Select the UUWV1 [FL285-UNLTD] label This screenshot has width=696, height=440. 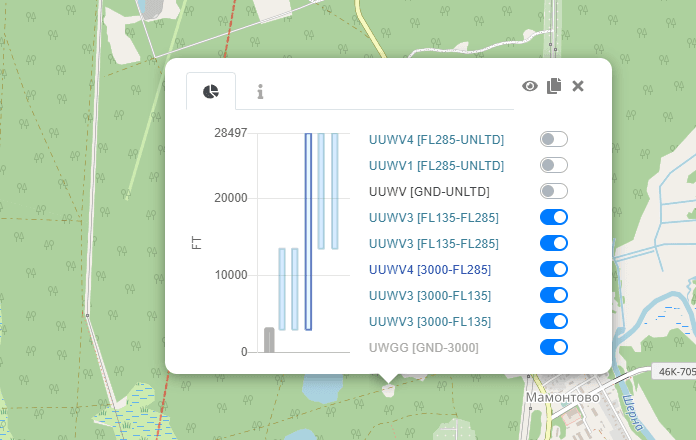coord(436,165)
